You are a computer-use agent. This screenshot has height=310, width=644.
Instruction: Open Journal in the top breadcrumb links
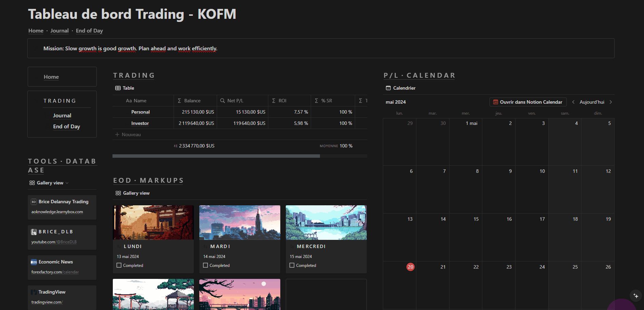pos(59,31)
